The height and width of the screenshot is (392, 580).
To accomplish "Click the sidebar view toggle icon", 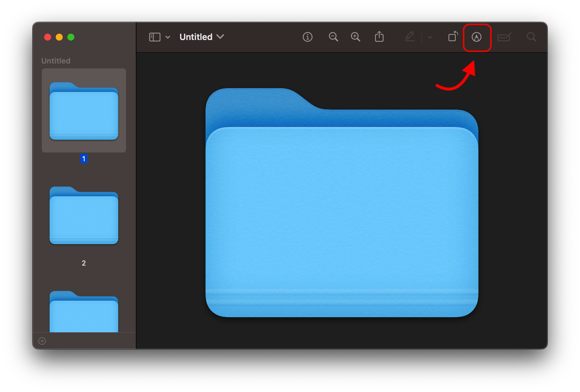I will click(154, 37).
